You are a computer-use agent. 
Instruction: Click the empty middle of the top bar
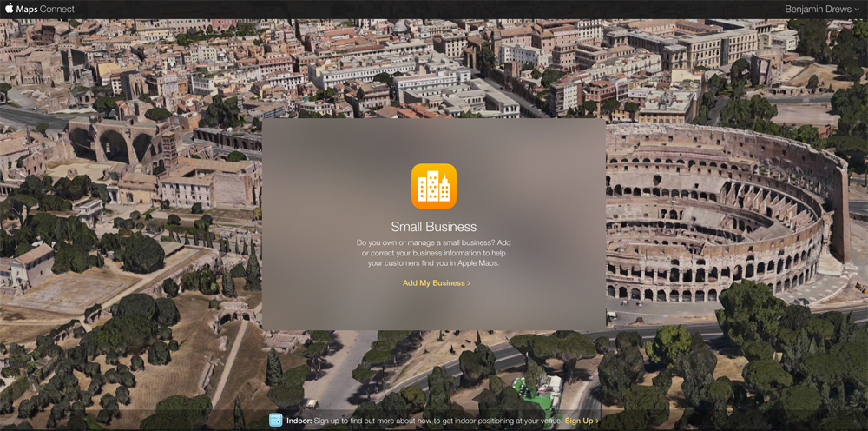(x=434, y=10)
